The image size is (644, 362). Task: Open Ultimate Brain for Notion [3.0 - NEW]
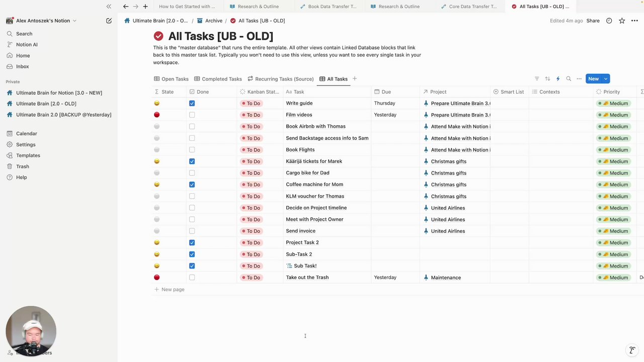click(x=58, y=93)
